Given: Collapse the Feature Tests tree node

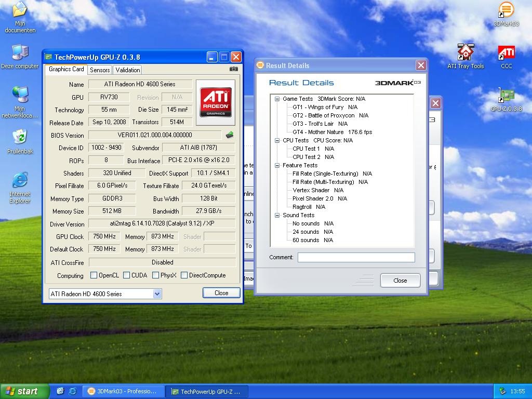Looking at the screenshot, I should 277,165.
